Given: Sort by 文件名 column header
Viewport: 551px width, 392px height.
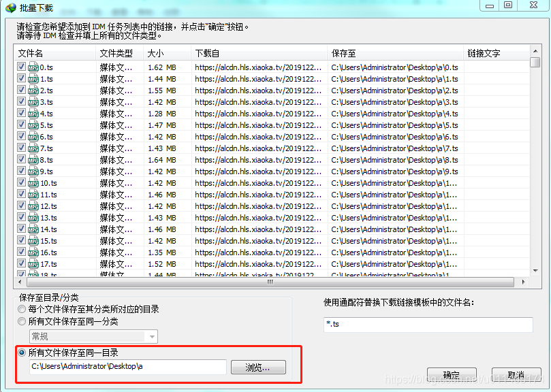Looking at the screenshot, I should [54, 53].
